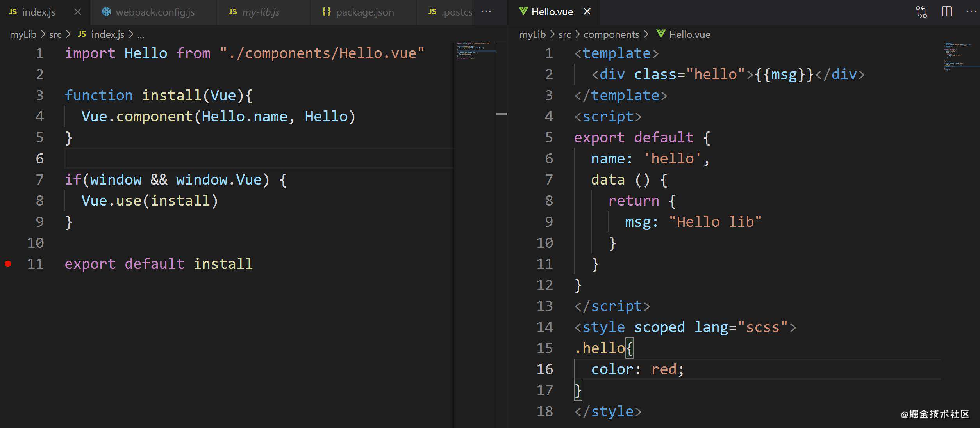
Task: Click name: 'hello' on line 6
Action: 646,158
